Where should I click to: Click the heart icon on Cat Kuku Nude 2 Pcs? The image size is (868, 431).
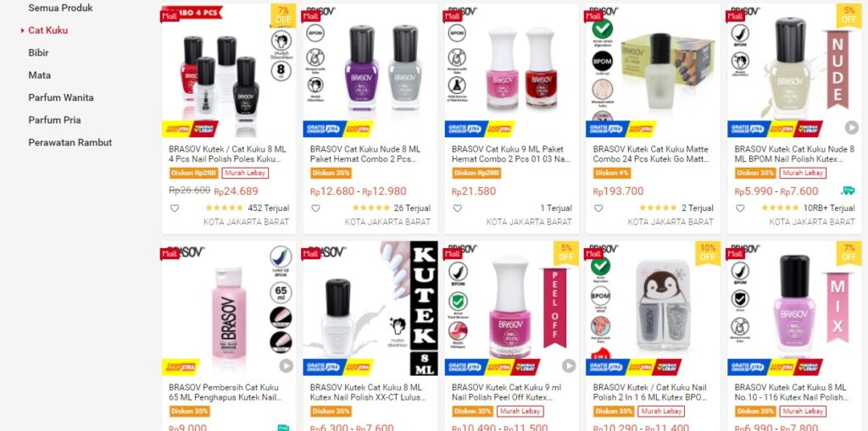tap(315, 208)
